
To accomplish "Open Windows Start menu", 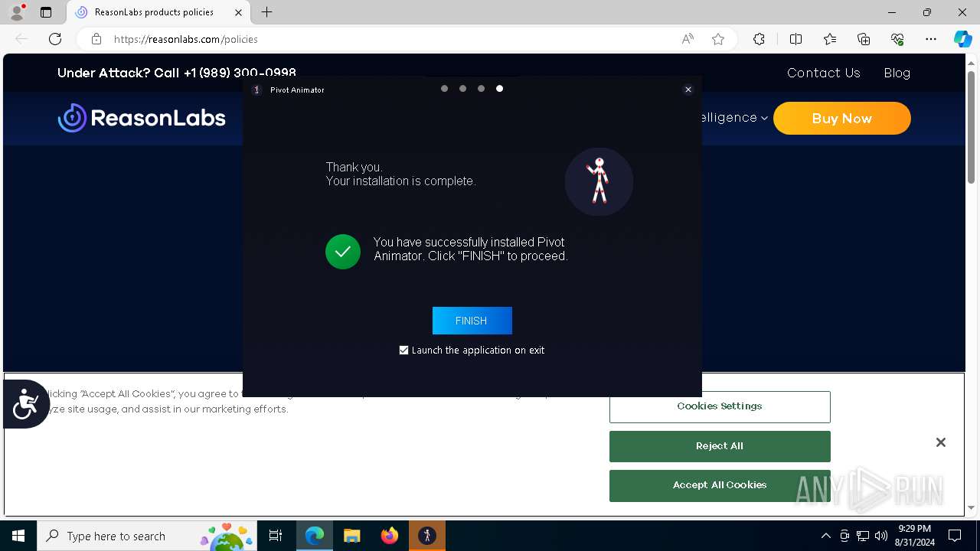I will (x=18, y=536).
